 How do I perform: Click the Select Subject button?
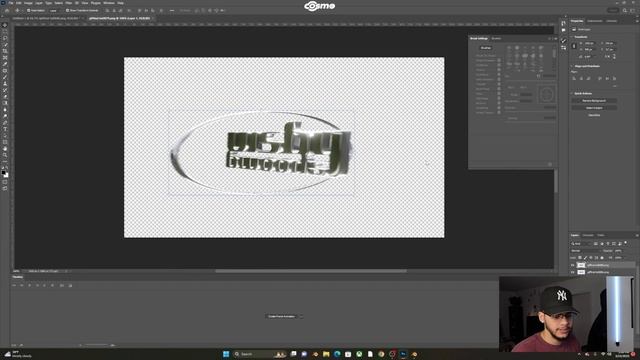tap(594, 108)
